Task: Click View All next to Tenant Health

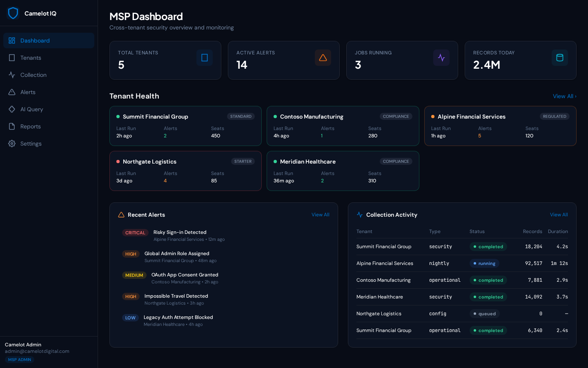Action: tap(564, 96)
